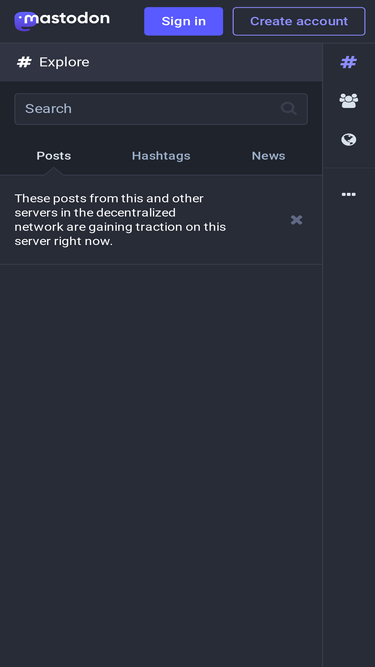Show more options via ellipsis icon

[348, 194]
